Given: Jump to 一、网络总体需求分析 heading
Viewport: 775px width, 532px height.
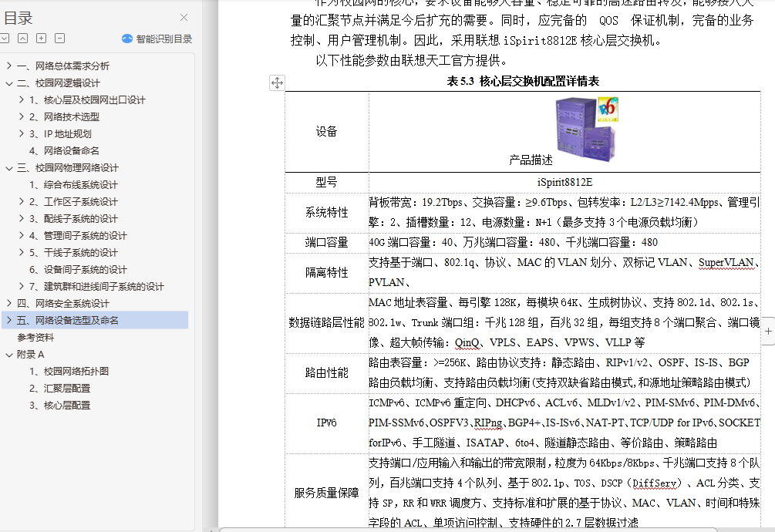Looking at the screenshot, I should tap(63, 66).
